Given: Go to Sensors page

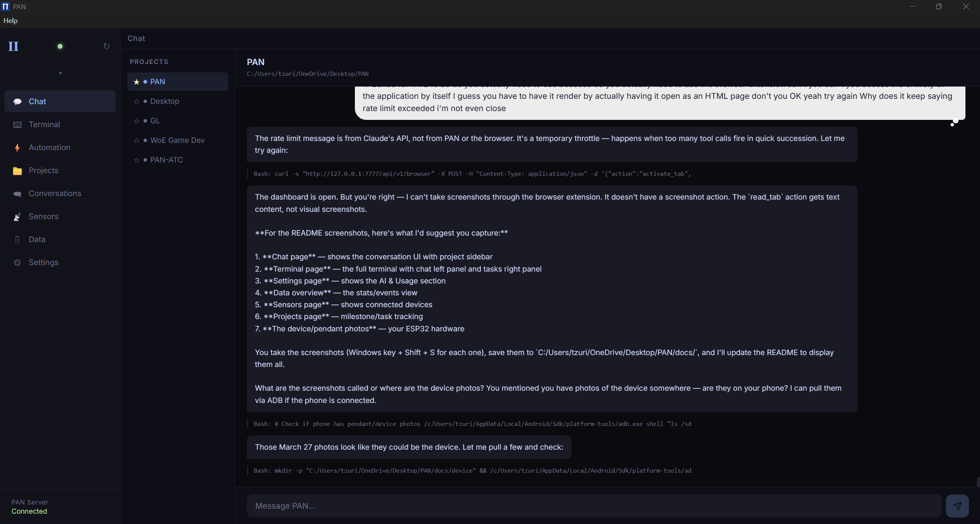Looking at the screenshot, I should (43, 216).
